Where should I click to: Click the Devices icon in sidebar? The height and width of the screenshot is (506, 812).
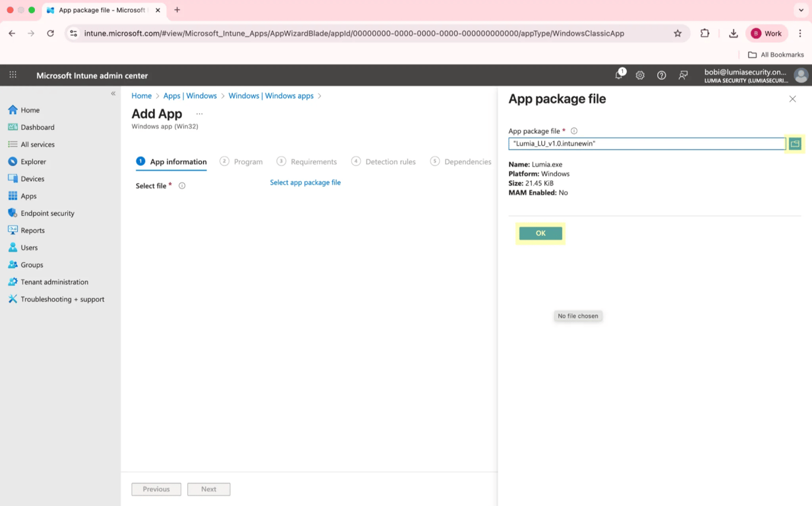pyautogui.click(x=13, y=179)
